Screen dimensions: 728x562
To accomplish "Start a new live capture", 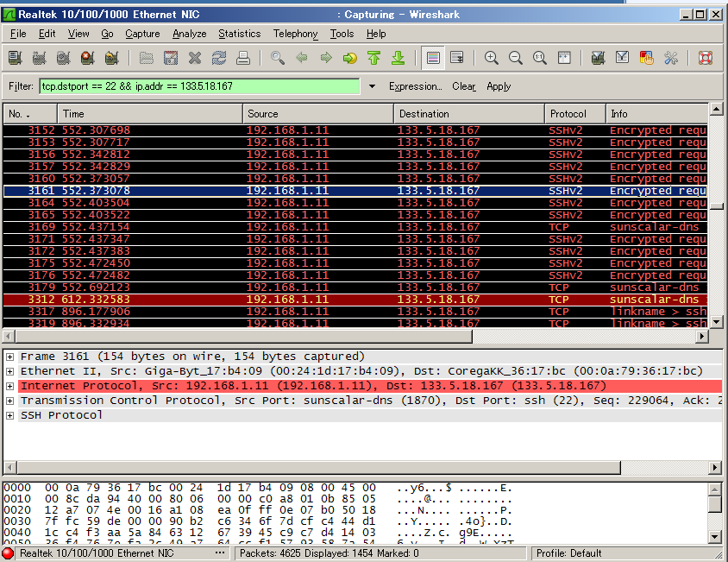I will [64, 58].
